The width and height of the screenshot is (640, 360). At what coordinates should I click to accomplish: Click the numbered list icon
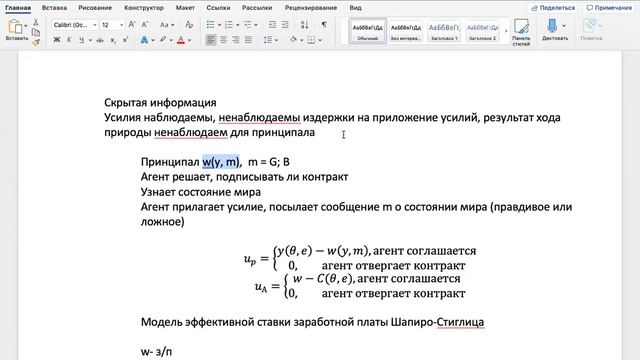(229, 25)
